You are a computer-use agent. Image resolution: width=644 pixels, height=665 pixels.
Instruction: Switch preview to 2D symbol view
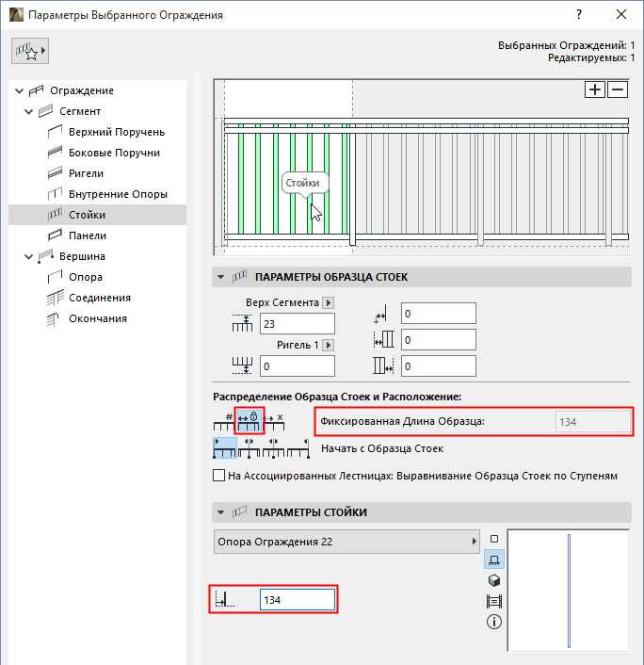(494, 539)
